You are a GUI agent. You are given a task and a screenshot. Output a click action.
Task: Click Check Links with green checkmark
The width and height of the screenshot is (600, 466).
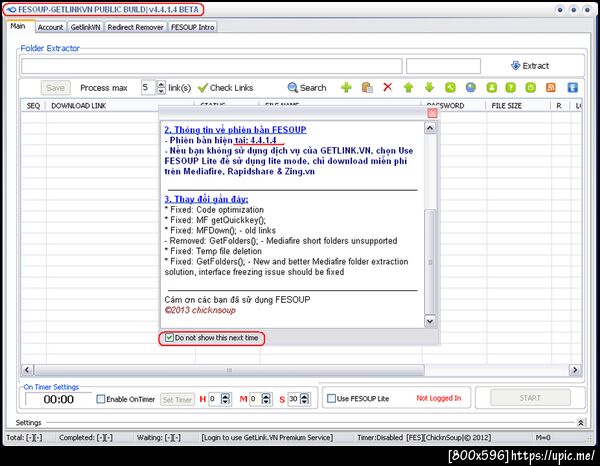[226, 88]
